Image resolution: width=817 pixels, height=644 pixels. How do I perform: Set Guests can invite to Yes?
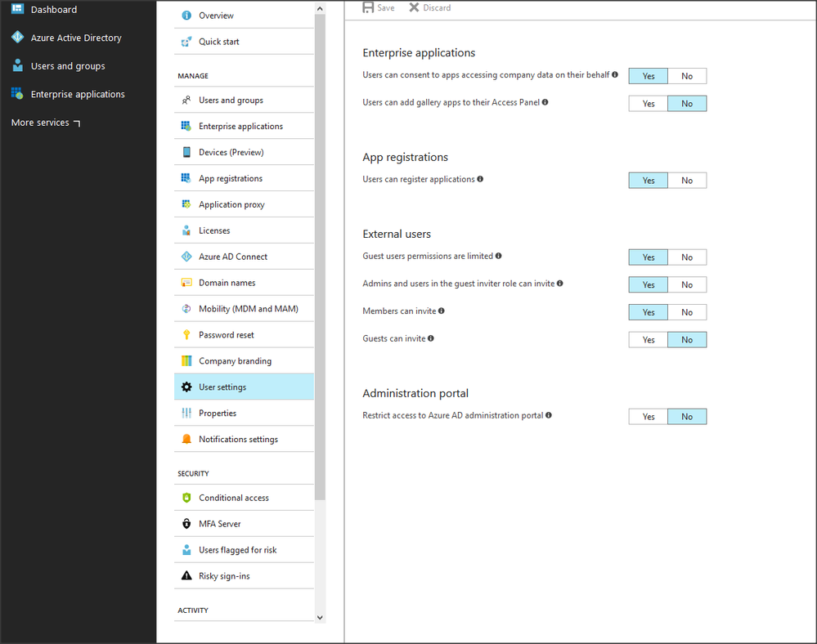click(x=649, y=339)
